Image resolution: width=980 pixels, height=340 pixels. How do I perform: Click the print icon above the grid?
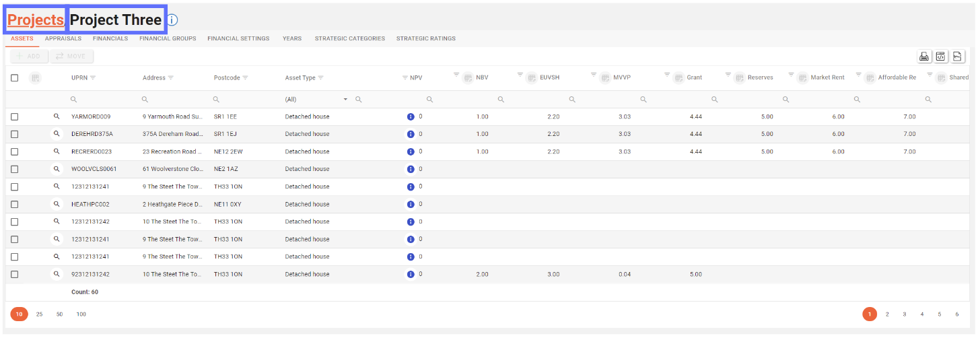pyautogui.click(x=924, y=57)
